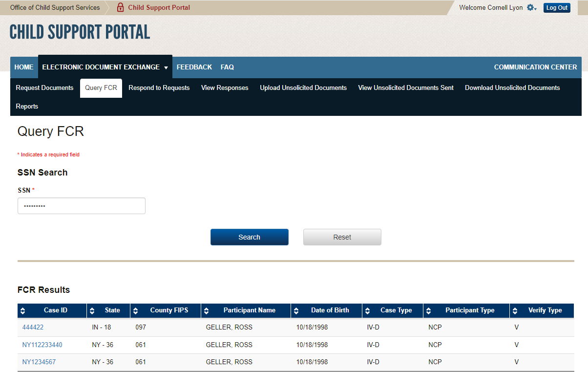588x373 pixels.
Task: Sort by Case Type sort icon
Action: coord(368,310)
